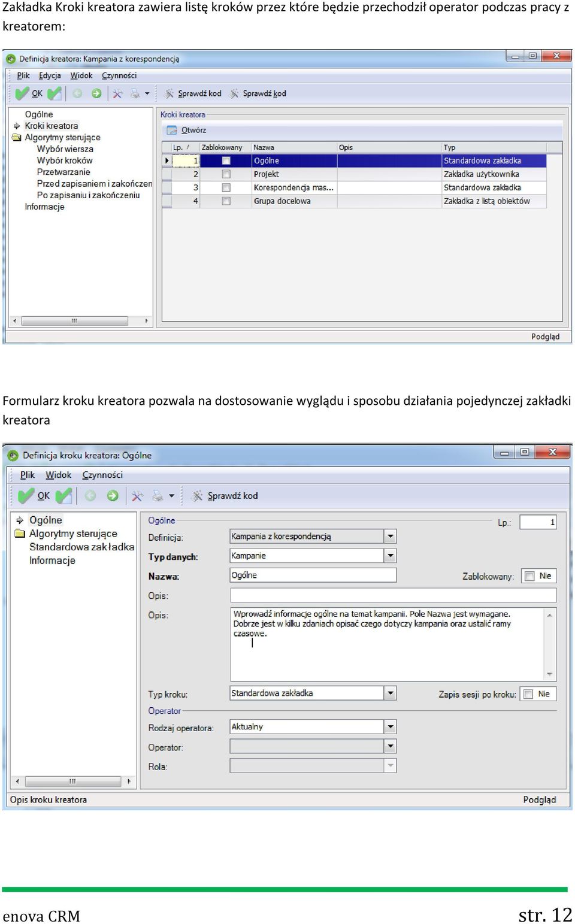Image resolution: width=575 pixels, height=924 pixels.
Task: Open the wrench tools icon in Definicja kreatora toolbar
Action: pos(117,93)
